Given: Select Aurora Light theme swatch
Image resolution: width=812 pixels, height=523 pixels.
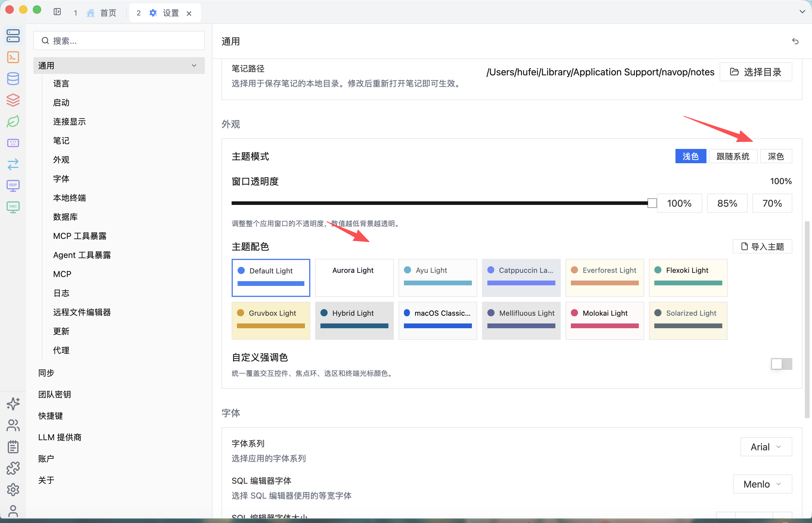Looking at the screenshot, I should (x=354, y=278).
